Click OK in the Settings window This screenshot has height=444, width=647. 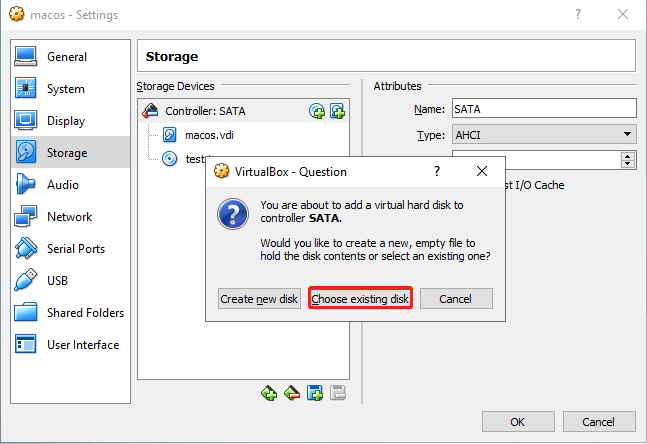coord(518,422)
